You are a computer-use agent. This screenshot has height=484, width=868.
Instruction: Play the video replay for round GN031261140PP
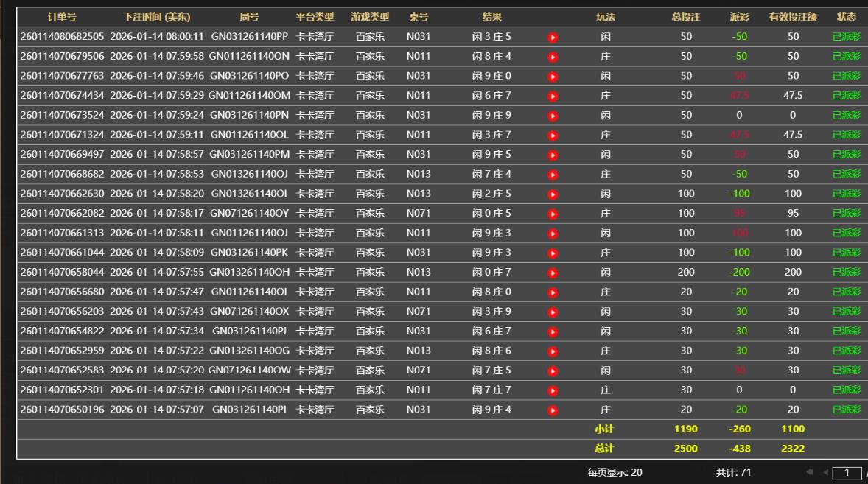(553, 37)
